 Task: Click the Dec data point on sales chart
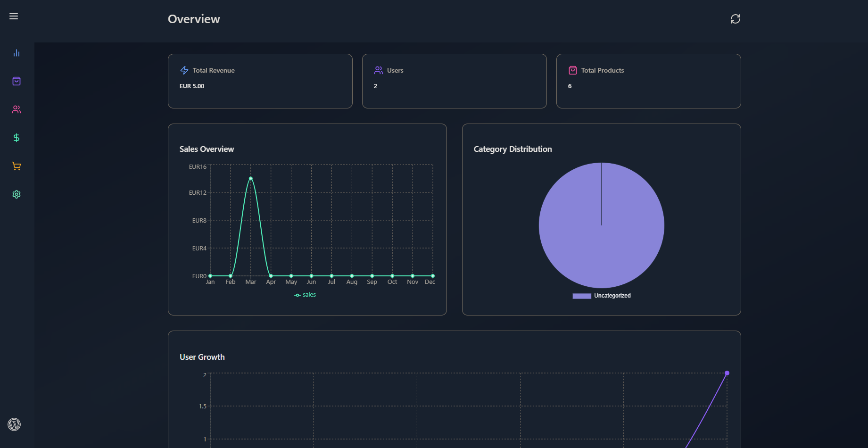click(x=433, y=276)
